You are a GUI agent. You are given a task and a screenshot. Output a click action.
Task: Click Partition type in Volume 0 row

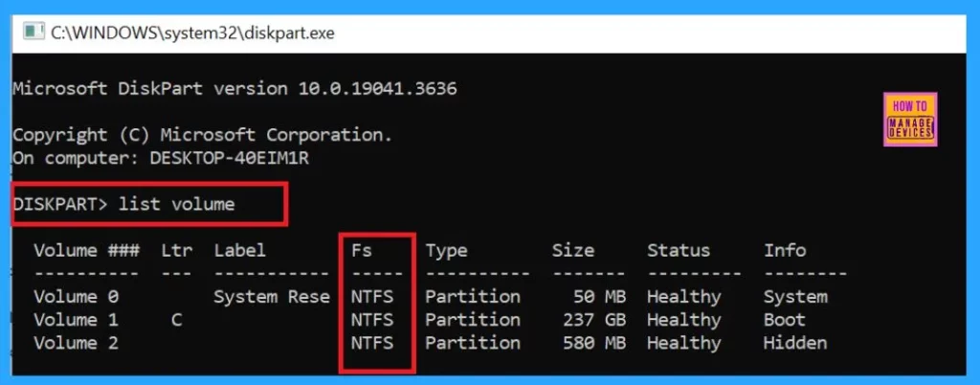[x=473, y=297]
